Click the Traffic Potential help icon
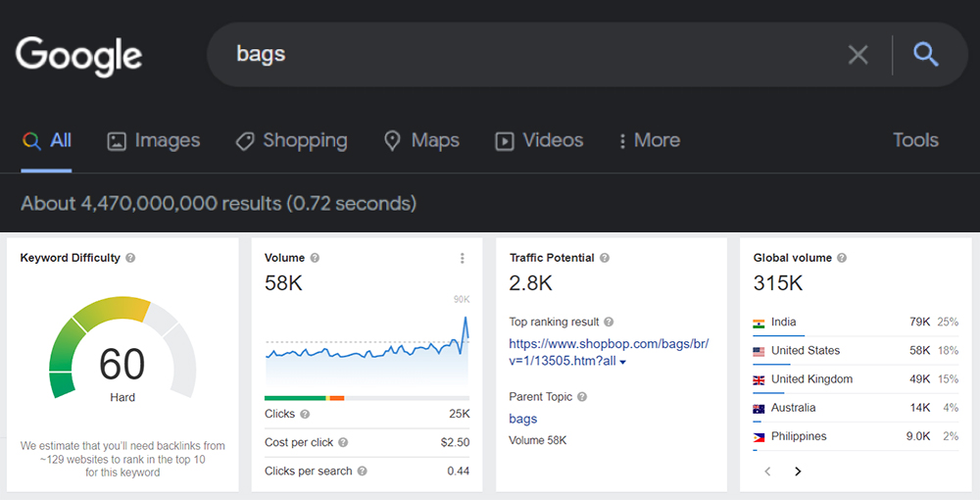980x500 pixels. (x=605, y=258)
